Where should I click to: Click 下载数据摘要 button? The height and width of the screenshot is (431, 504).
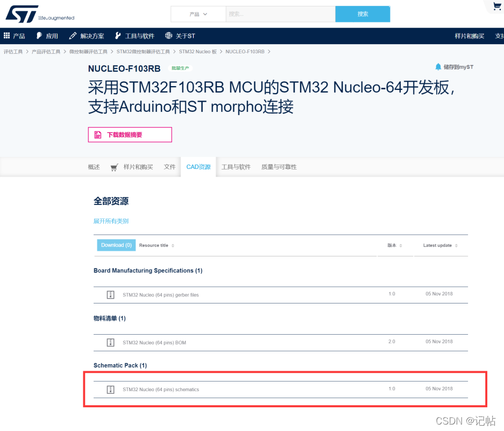(x=130, y=135)
